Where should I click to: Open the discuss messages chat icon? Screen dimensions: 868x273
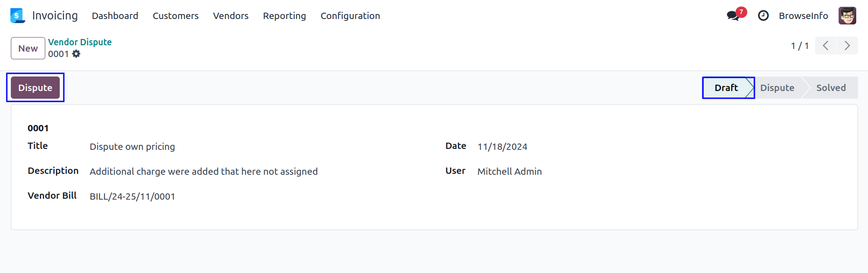[733, 16]
